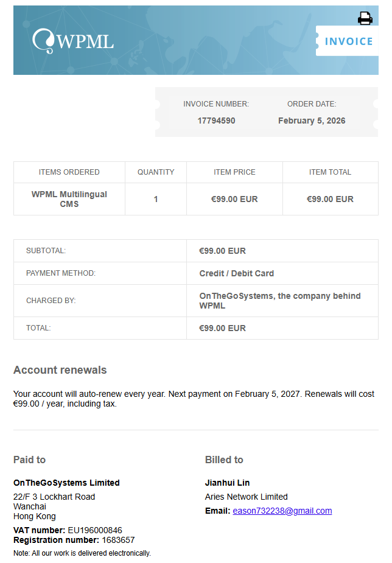Click the SUBTOTAL row label

[x=46, y=251]
